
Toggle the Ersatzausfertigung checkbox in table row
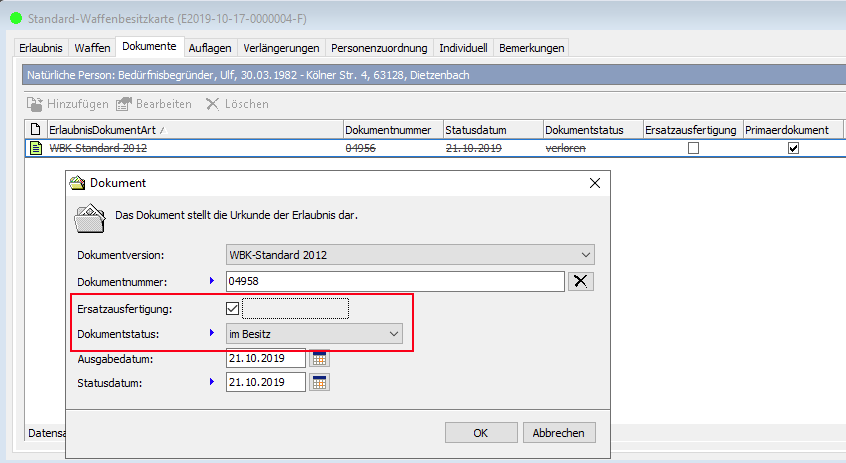click(x=693, y=148)
